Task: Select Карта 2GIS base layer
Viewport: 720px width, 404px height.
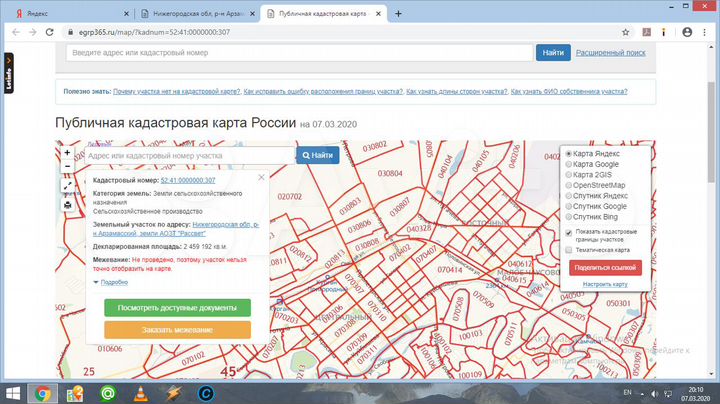Action: click(568, 175)
